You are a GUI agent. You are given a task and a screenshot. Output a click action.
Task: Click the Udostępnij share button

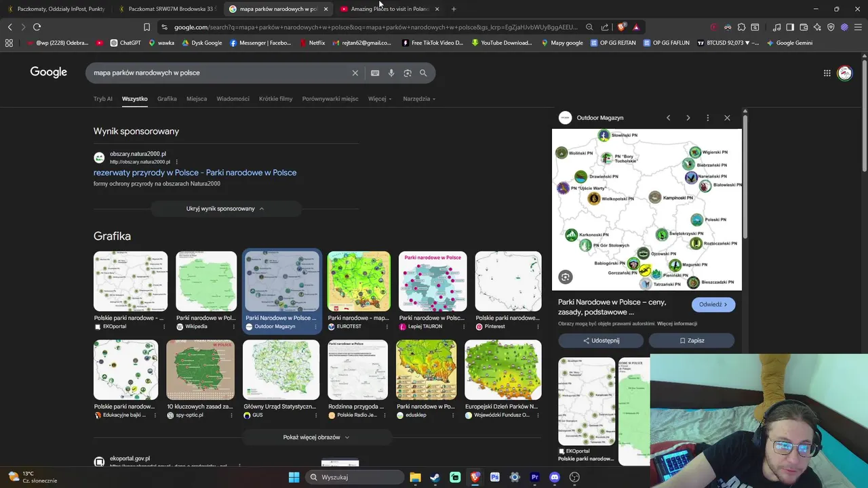(x=601, y=341)
